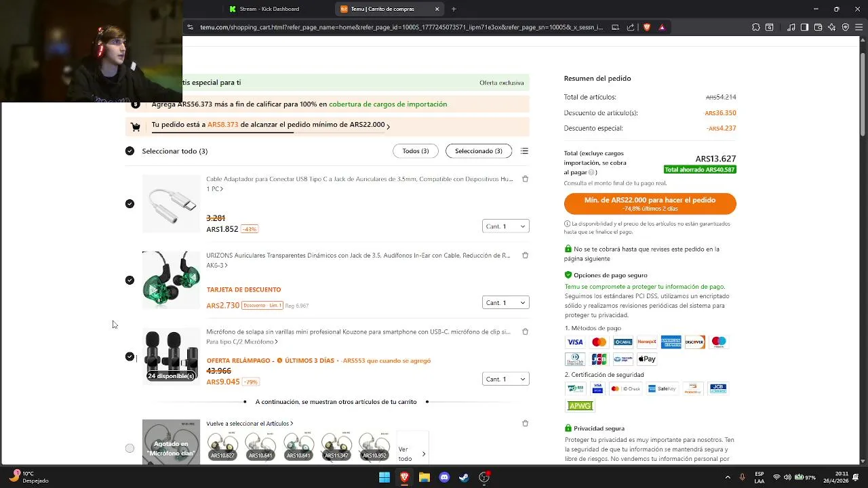Image resolution: width=868 pixels, height=488 pixels.
Task: Open the music note playlist icon
Action: pyautogui.click(x=791, y=27)
